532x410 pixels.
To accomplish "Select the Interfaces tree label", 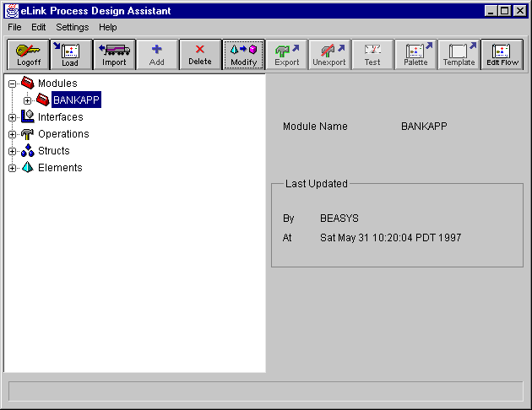I will pyautogui.click(x=61, y=117).
